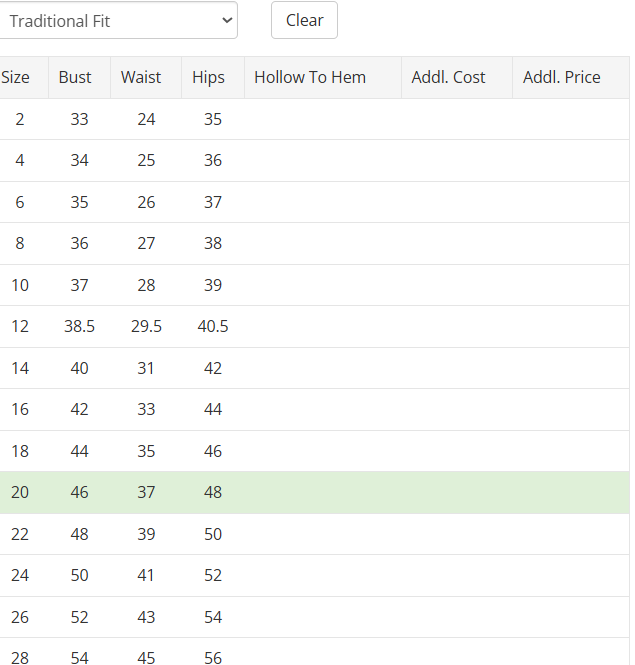635x665 pixels.
Task: Click the Waist column header
Action: coord(141,77)
